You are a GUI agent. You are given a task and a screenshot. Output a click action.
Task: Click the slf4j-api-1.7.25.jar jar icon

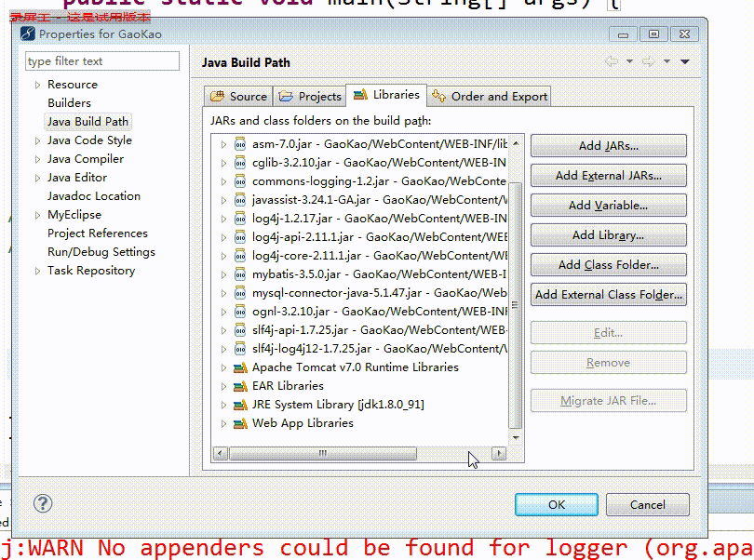tap(240, 330)
